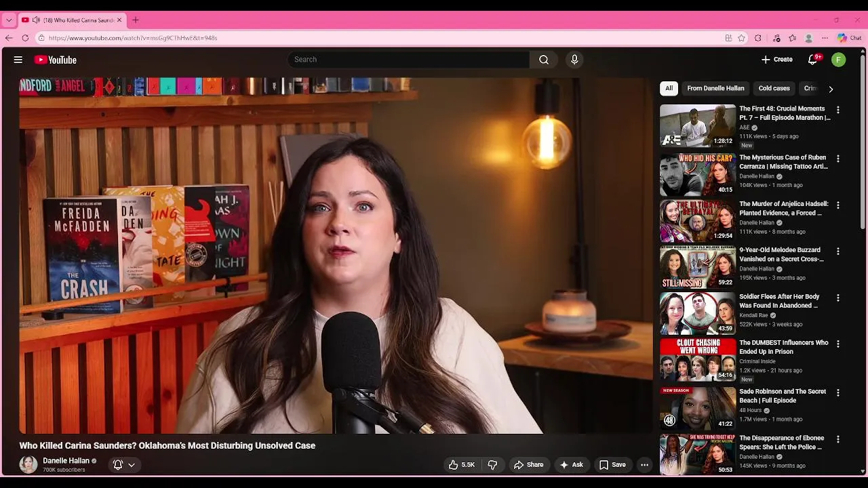The width and height of the screenshot is (868, 488).
Task: Open the YouTube guide hamburger menu
Action: tap(18, 60)
